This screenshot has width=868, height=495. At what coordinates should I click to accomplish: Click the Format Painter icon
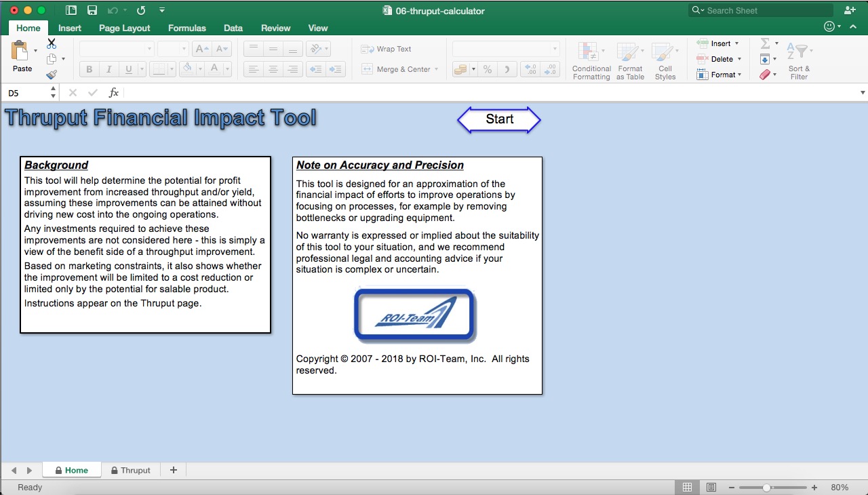pyautogui.click(x=52, y=75)
